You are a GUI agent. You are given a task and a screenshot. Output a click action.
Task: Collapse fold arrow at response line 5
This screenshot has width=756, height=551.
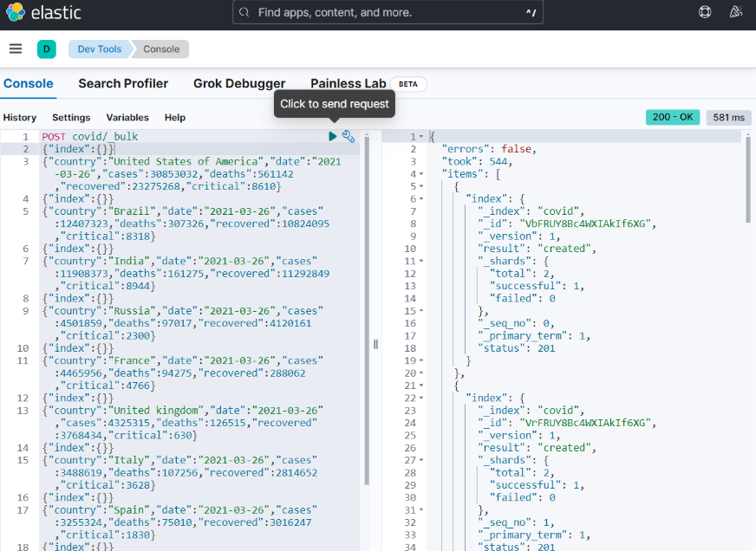[421, 186]
